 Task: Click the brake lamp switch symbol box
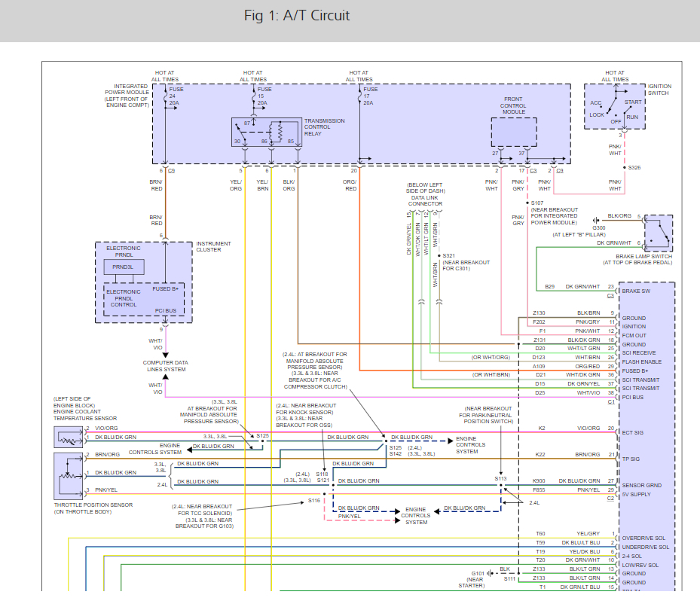(x=659, y=233)
